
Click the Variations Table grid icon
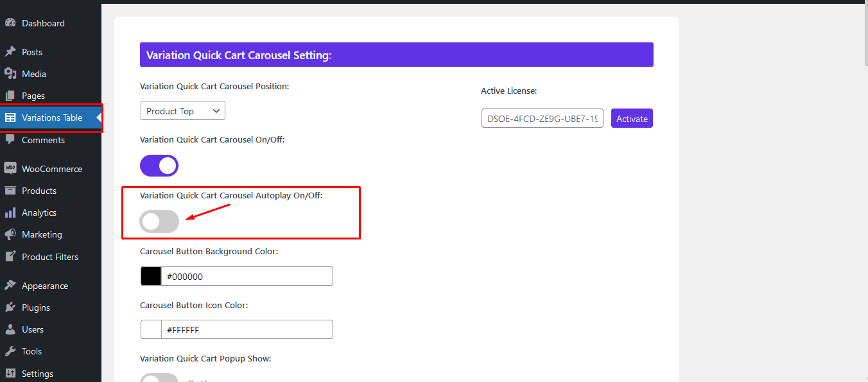click(x=10, y=117)
